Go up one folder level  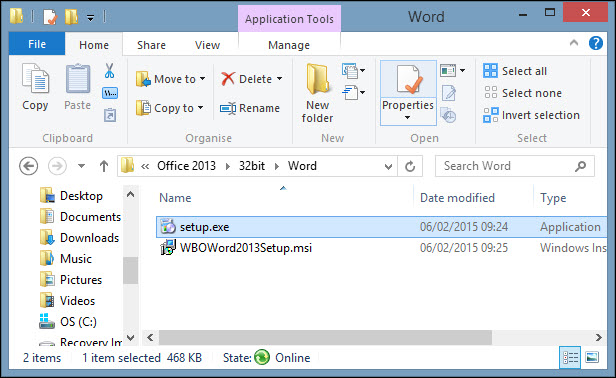104,166
